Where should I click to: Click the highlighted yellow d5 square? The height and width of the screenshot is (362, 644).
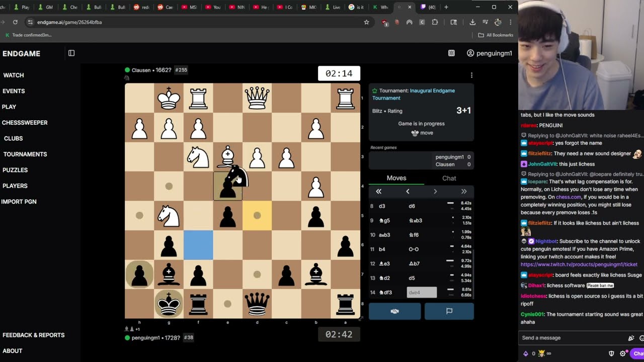pyautogui.click(x=257, y=216)
